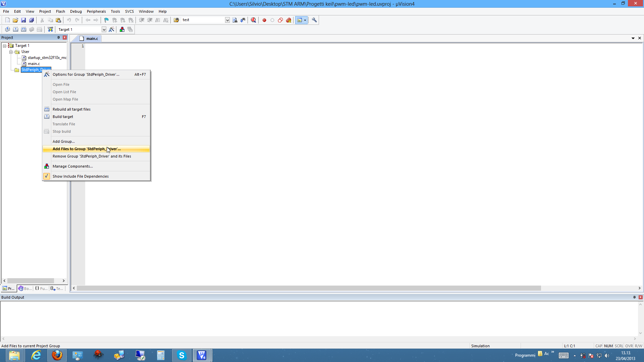Screen dimensions: 644x362
Task: Open the Peripherals menu
Action: [96, 11]
